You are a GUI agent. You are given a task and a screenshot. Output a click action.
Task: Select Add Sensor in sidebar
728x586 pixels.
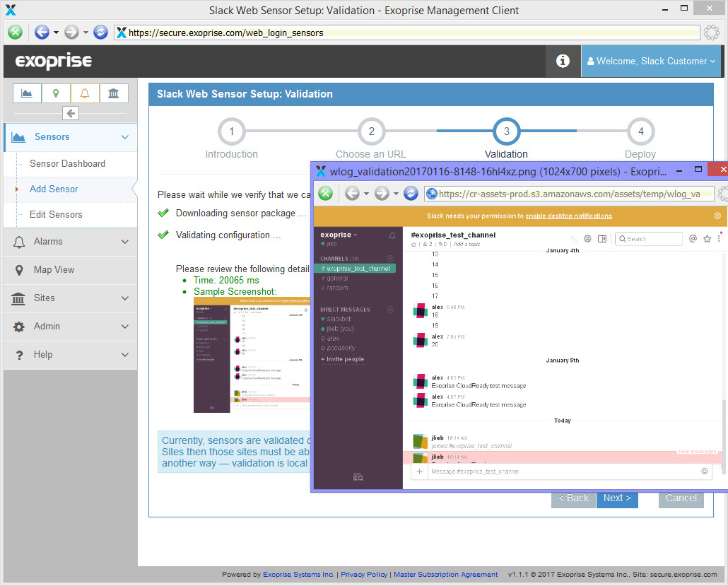pyautogui.click(x=54, y=189)
